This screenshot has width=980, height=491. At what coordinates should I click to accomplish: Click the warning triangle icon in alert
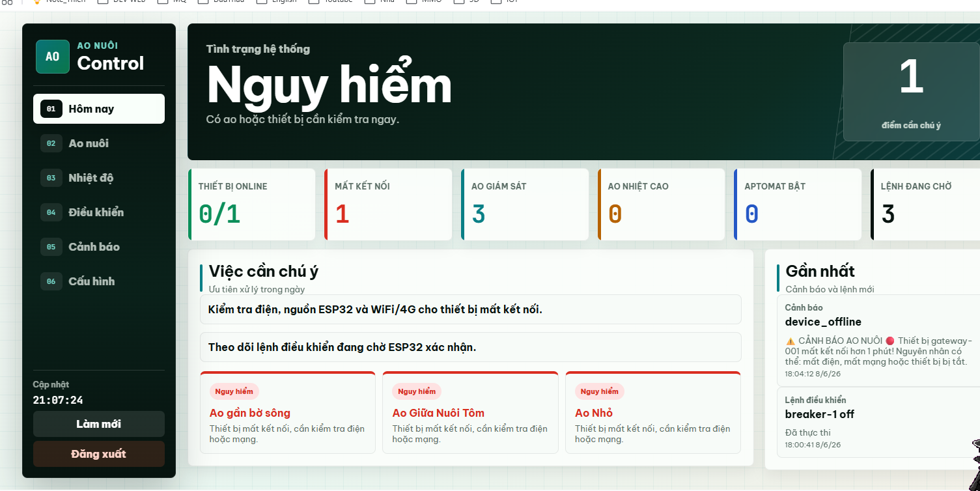[x=791, y=341]
